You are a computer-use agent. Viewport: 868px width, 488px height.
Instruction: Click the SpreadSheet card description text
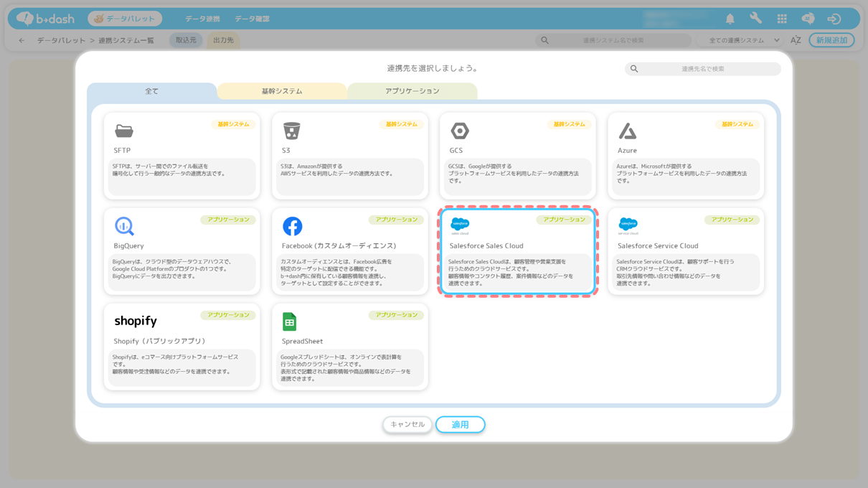(346, 368)
